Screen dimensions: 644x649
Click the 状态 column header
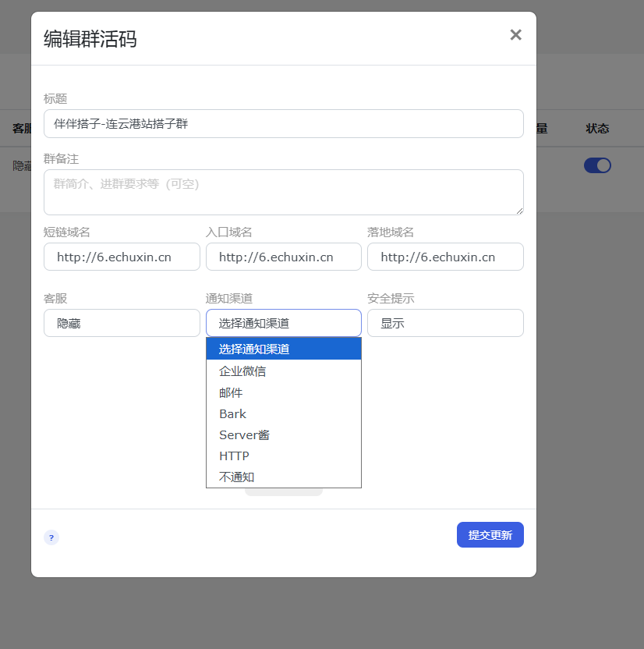click(x=597, y=128)
